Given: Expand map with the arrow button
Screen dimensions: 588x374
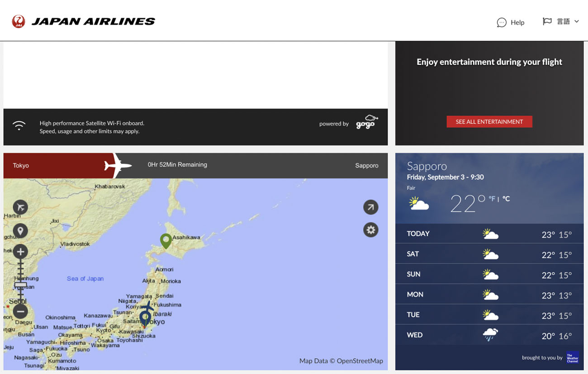Looking at the screenshot, I should point(371,207).
